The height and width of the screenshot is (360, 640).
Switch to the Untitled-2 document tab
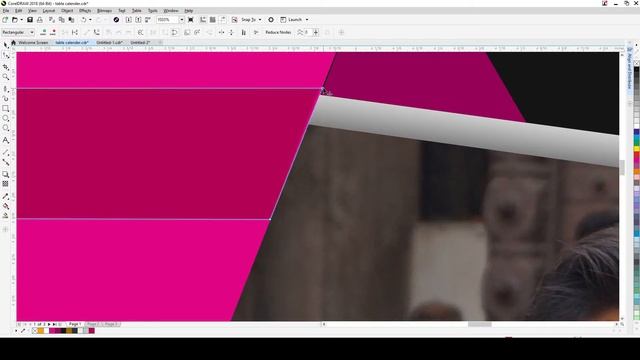point(140,42)
